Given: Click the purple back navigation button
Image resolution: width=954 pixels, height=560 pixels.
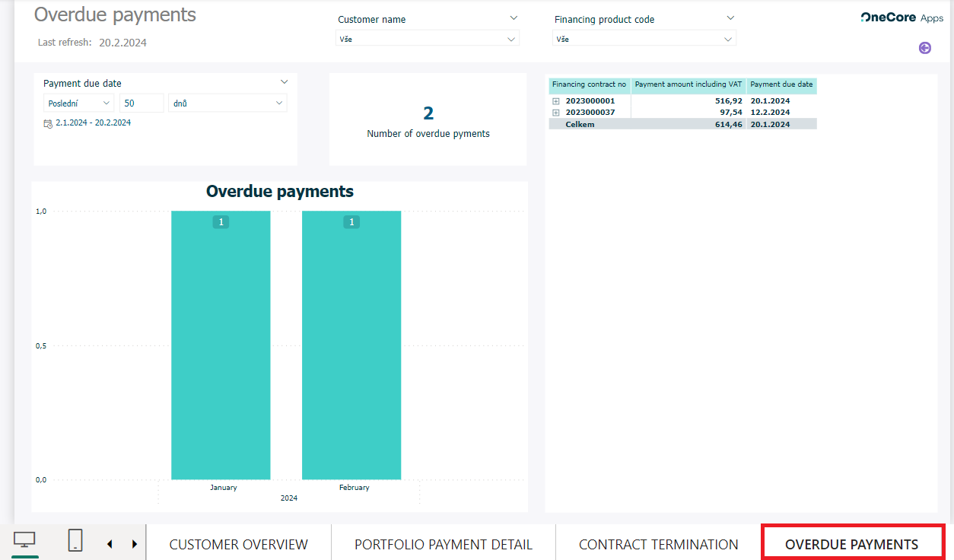Looking at the screenshot, I should (925, 48).
